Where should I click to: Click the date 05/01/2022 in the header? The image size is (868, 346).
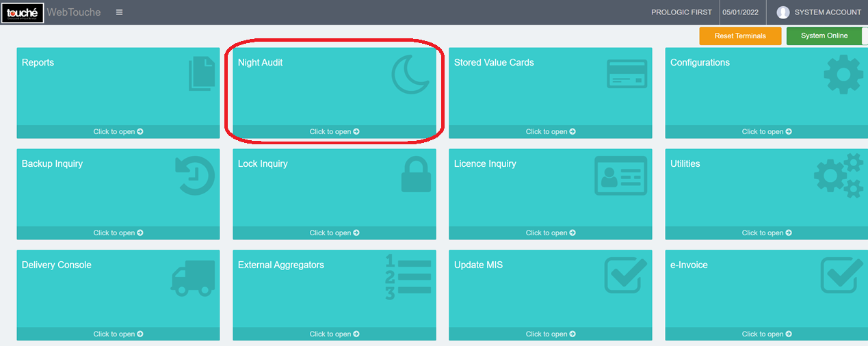741,12
